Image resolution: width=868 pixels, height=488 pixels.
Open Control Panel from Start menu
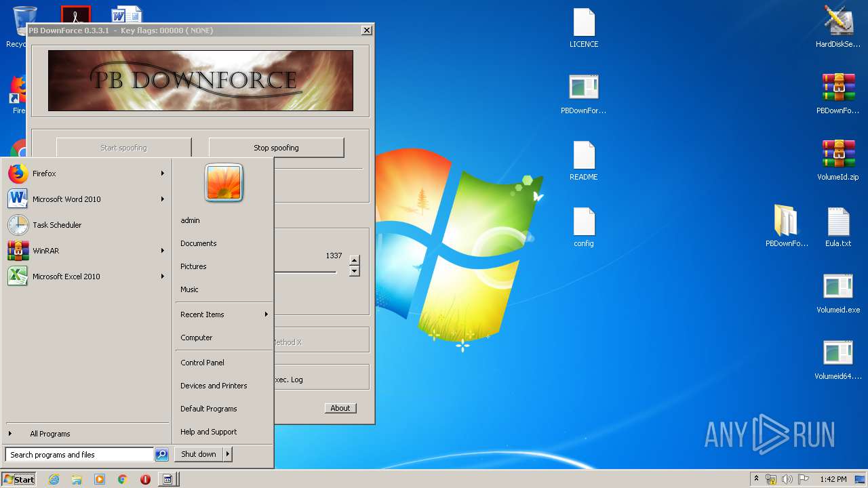[223, 363]
